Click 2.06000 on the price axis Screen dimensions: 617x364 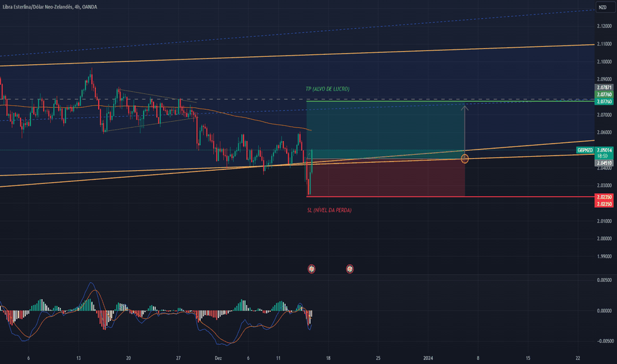point(604,132)
